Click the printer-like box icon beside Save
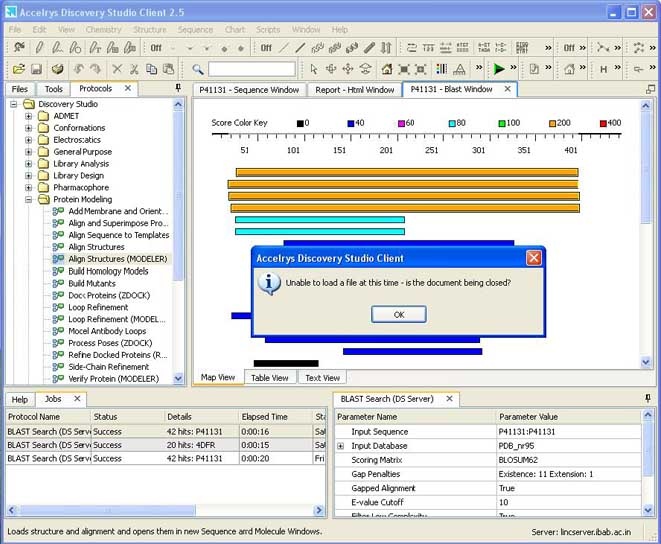This screenshot has width=661, height=544. 58,69
